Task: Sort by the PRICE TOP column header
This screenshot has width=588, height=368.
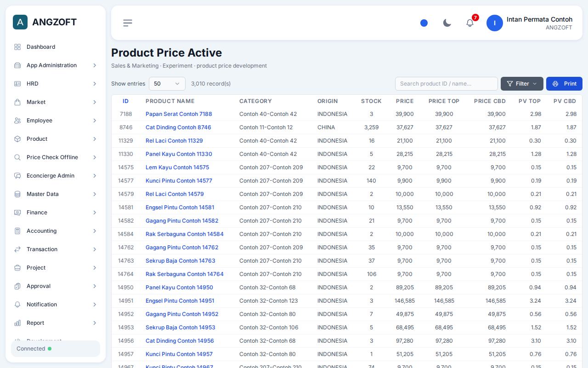Action: click(x=444, y=101)
